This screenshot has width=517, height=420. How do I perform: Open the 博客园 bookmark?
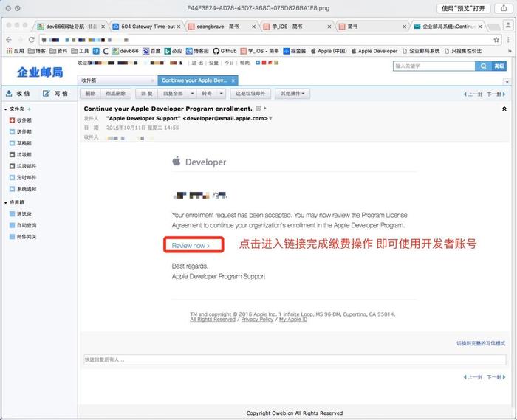pyautogui.click(x=197, y=51)
